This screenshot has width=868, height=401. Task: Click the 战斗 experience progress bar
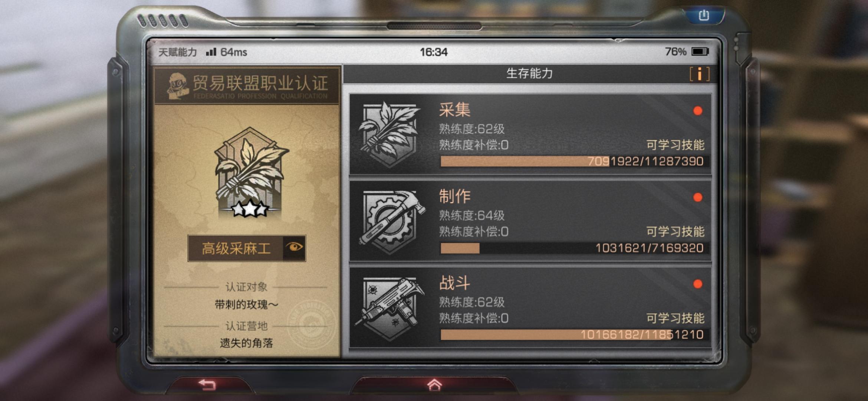pyautogui.click(x=574, y=335)
